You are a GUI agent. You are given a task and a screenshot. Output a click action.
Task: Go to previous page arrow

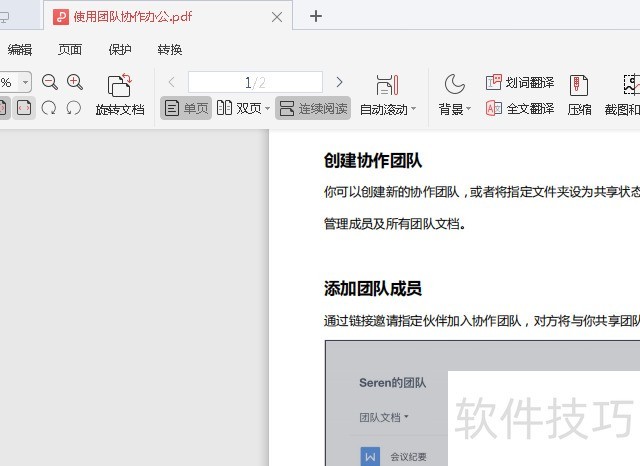tap(172, 82)
